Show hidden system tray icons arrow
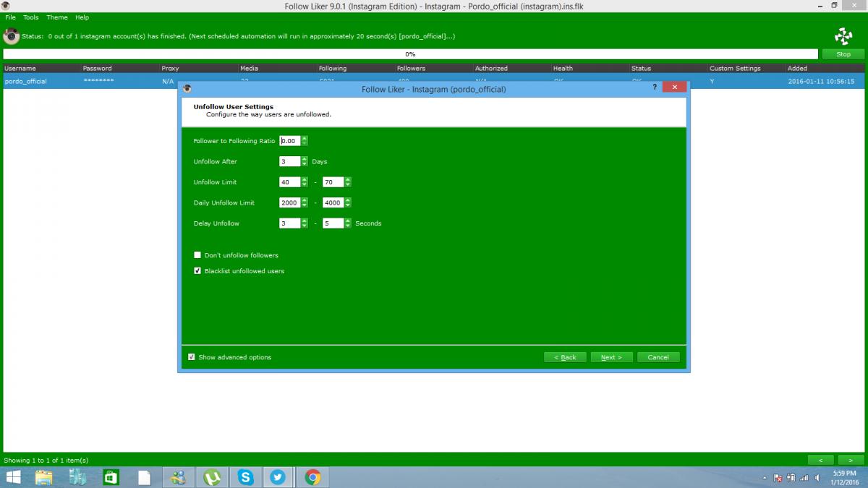Viewport: 868px width, 488px height. [x=765, y=478]
